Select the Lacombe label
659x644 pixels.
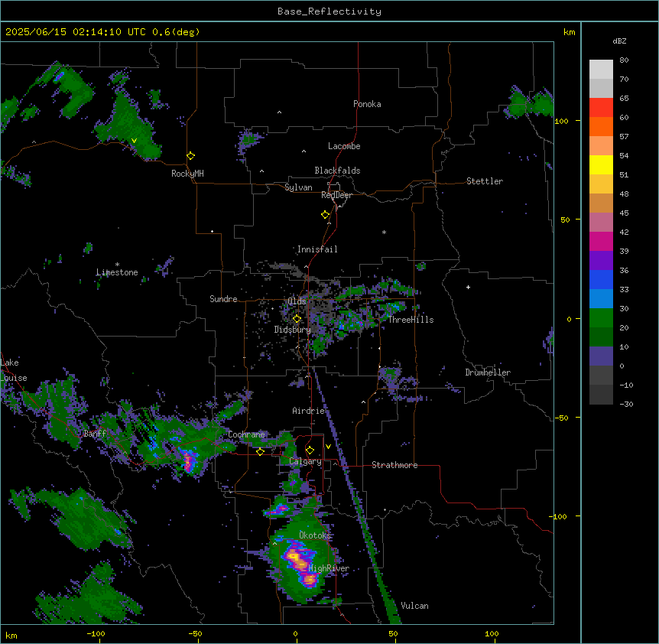click(344, 146)
